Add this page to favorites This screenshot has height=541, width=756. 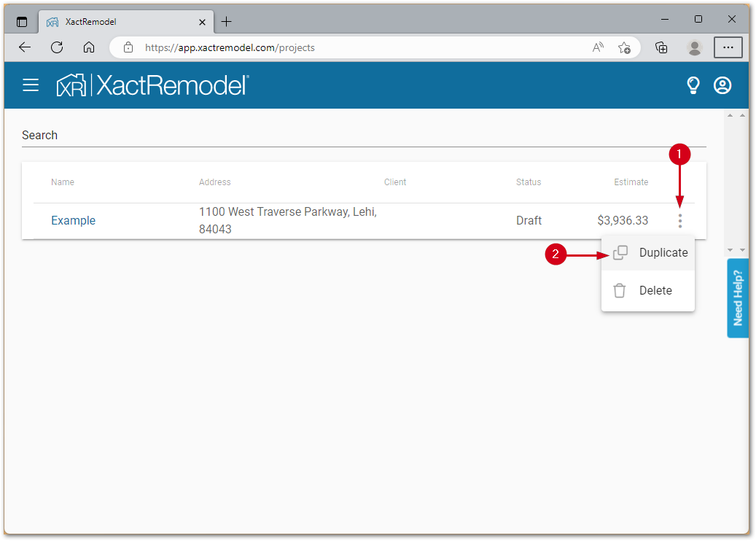click(x=624, y=47)
